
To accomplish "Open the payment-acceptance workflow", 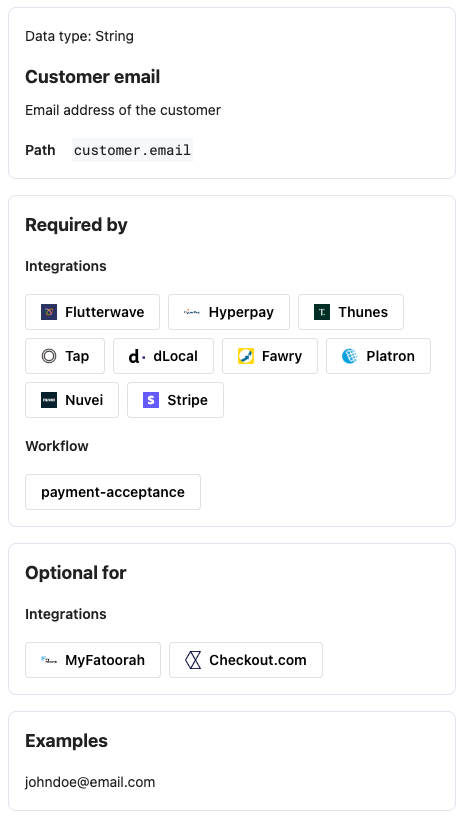I will coord(113,492).
